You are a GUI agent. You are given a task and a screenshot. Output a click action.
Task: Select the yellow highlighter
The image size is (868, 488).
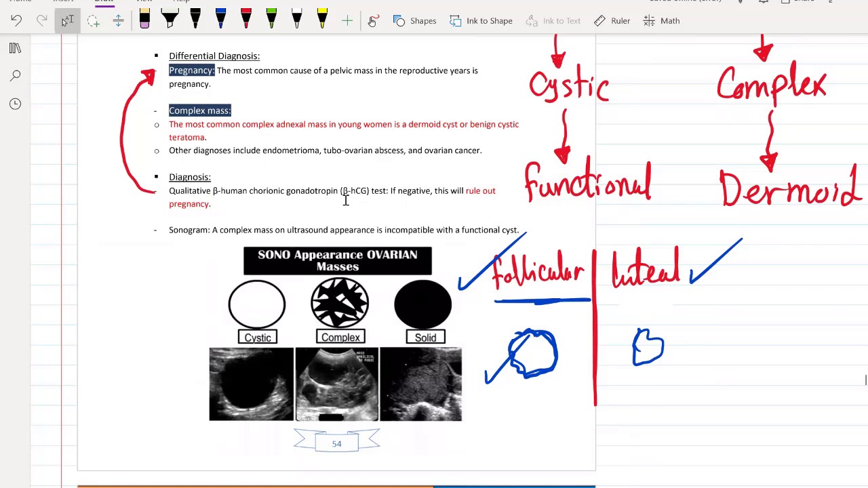coord(322,19)
